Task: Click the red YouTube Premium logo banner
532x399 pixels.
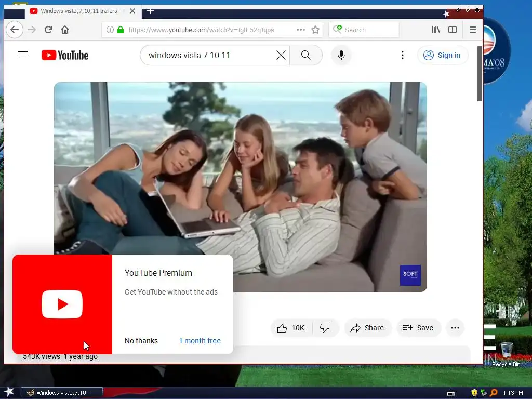Action: (x=62, y=304)
